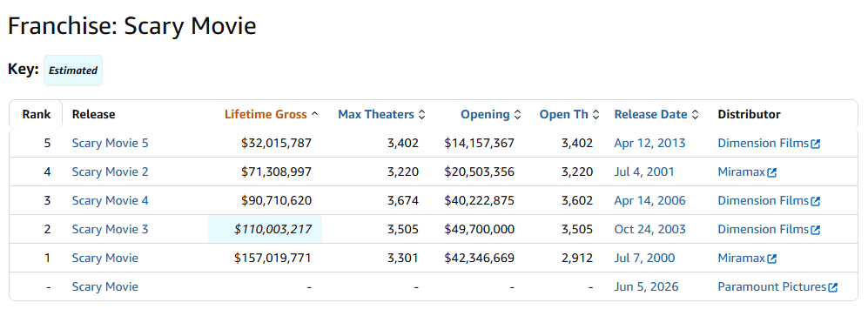The image size is (868, 316).
Task: Open Dimension Films link in Scary Movie 3 row
Action: click(764, 229)
